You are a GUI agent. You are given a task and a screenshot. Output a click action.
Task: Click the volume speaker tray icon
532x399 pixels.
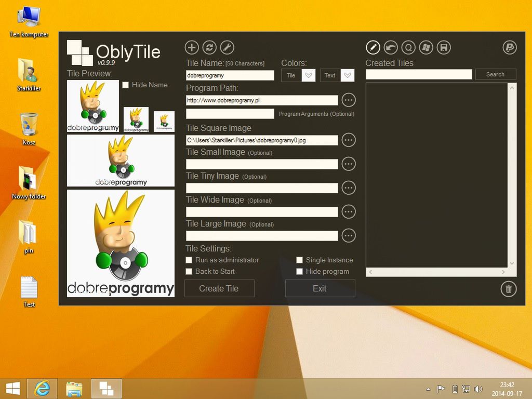click(478, 389)
